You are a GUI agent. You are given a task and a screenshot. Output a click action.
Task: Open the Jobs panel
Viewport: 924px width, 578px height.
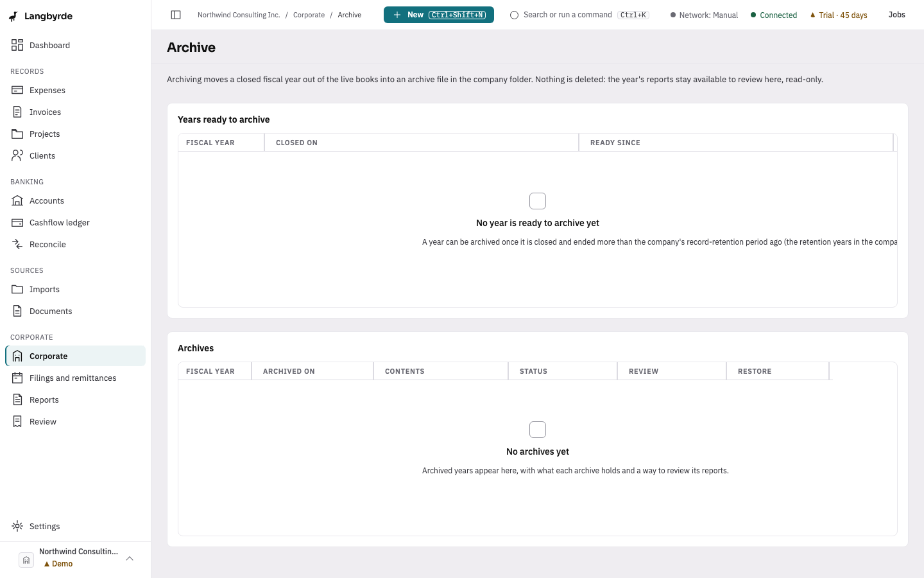click(x=896, y=15)
